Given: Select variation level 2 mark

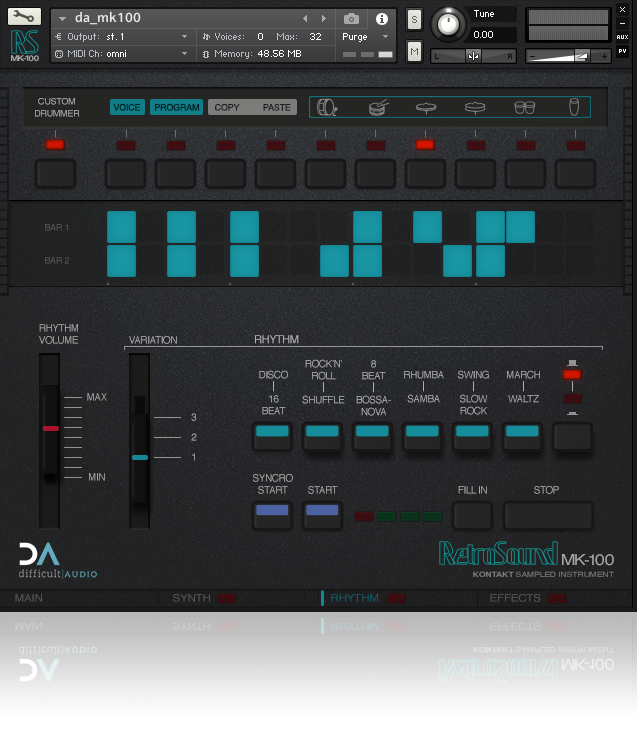Looking at the screenshot, I should pos(193,437).
